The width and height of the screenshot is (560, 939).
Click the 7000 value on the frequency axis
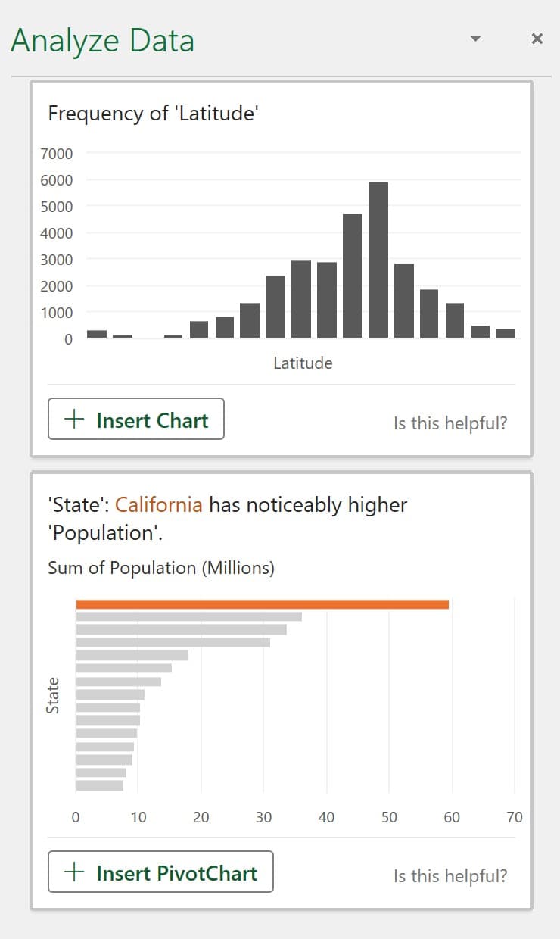(x=57, y=154)
